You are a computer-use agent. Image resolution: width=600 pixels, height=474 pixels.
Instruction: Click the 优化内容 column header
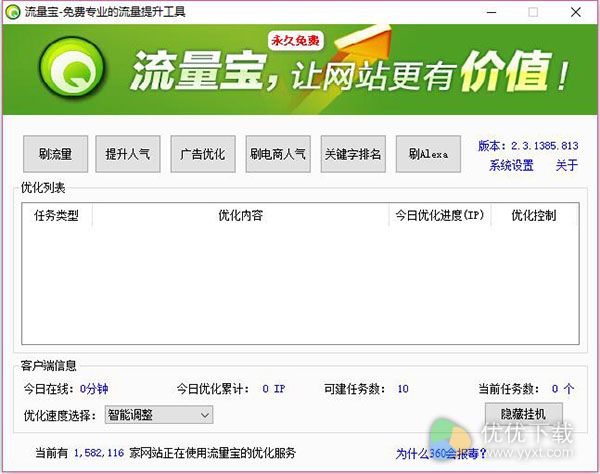241,215
